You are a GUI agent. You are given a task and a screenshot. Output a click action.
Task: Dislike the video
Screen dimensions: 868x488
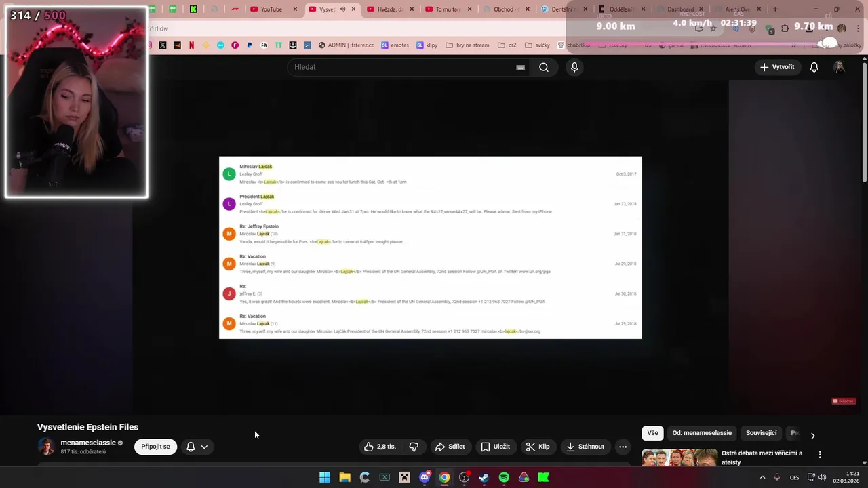pos(414,447)
